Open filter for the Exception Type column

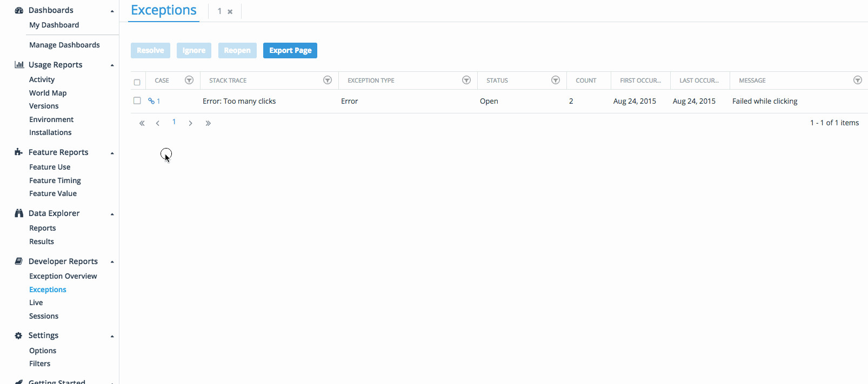(x=466, y=80)
